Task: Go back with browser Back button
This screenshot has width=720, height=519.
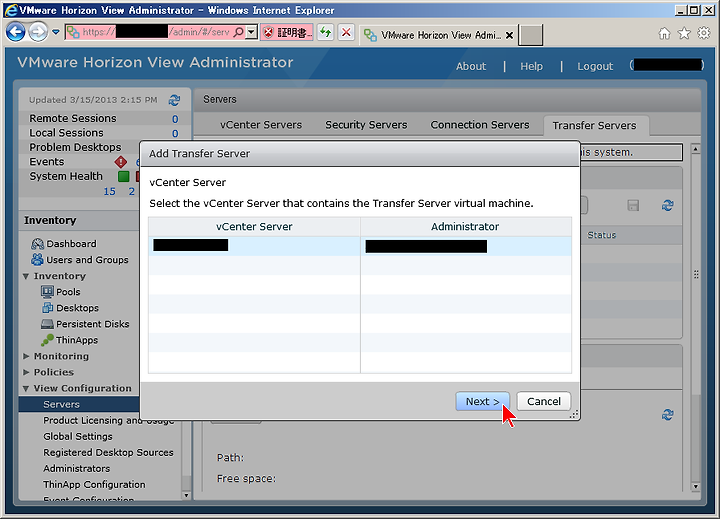Action: [16, 32]
